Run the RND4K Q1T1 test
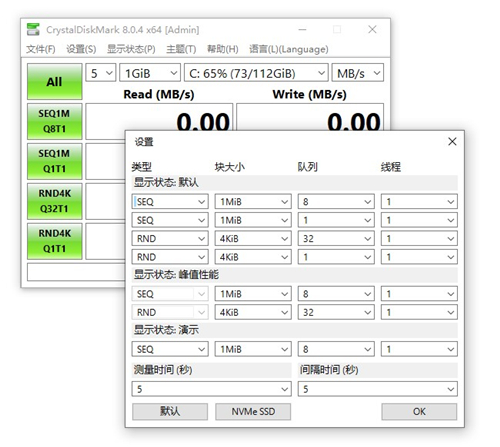The image size is (500, 447). [55, 241]
